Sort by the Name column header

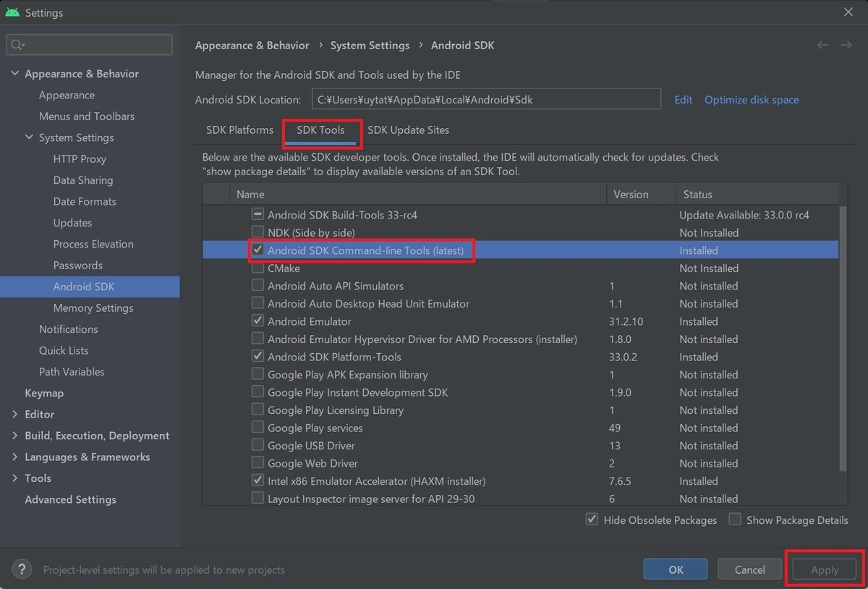[x=417, y=194]
